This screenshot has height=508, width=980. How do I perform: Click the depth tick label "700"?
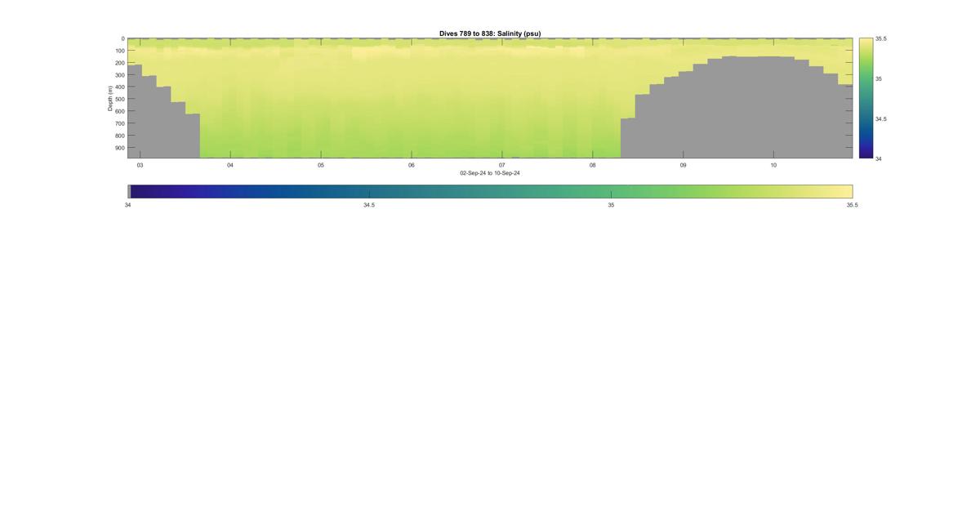tap(119, 123)
